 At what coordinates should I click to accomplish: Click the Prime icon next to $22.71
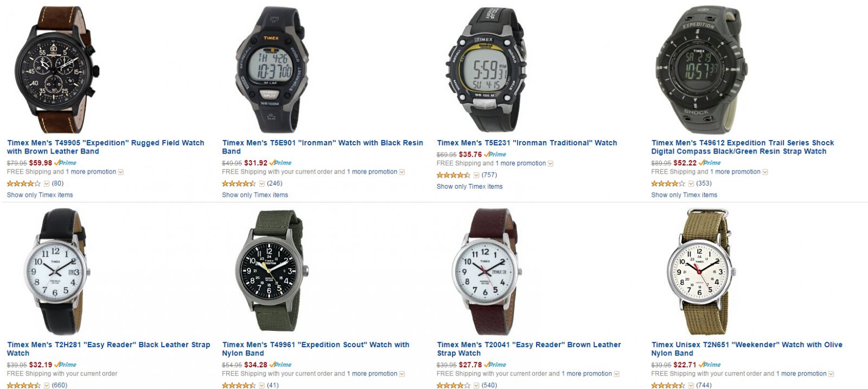pos(710,365)
